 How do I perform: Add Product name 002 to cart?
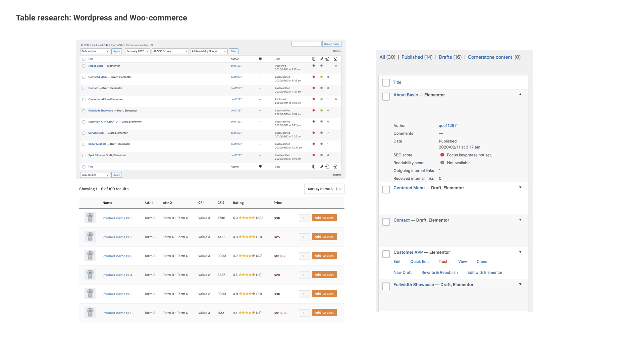pyautogui.click(x=324, y=237)
